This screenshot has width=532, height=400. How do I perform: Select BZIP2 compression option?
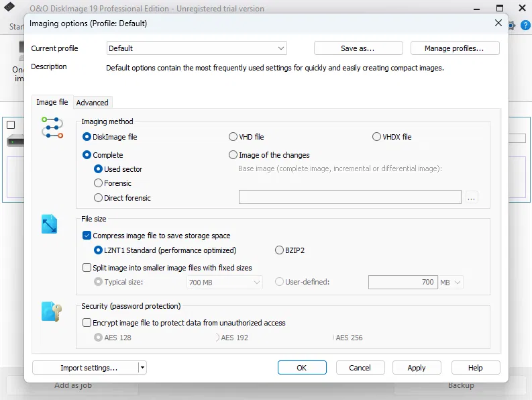click(280, 250)
